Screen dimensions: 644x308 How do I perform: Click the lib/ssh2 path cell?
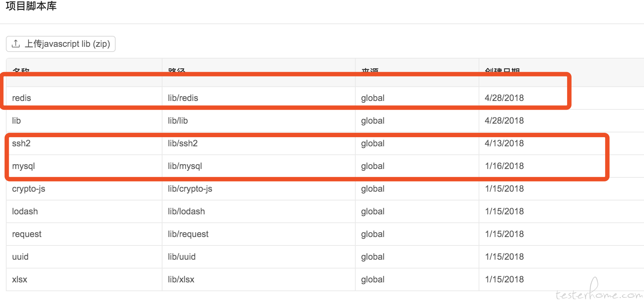tap(183, 143)
